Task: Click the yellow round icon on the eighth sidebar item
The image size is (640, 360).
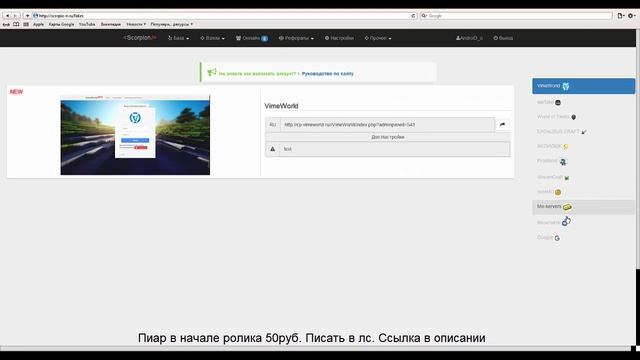Action: point(558,192)
